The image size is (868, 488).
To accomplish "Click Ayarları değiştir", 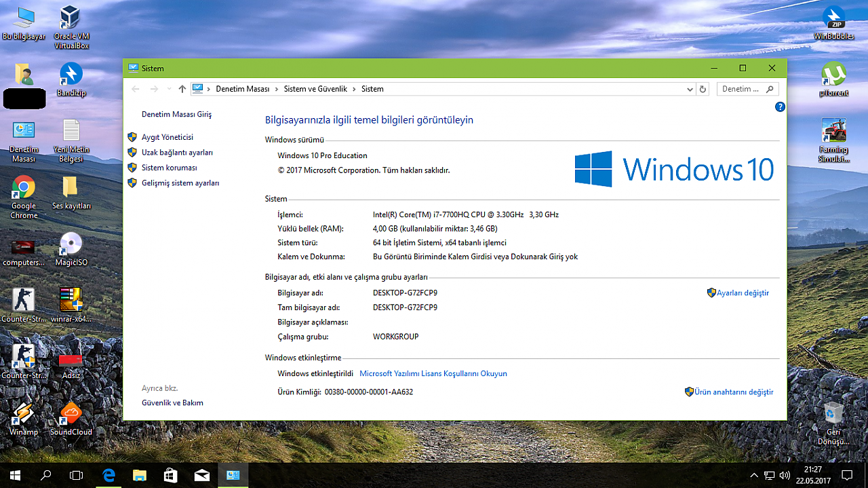I will tap(743, 293).
